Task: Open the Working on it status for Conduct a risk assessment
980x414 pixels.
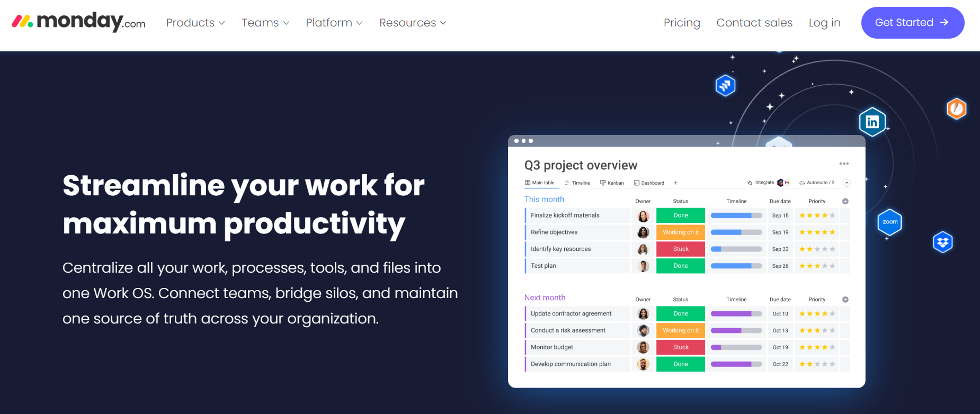Action: click(681, 330)
